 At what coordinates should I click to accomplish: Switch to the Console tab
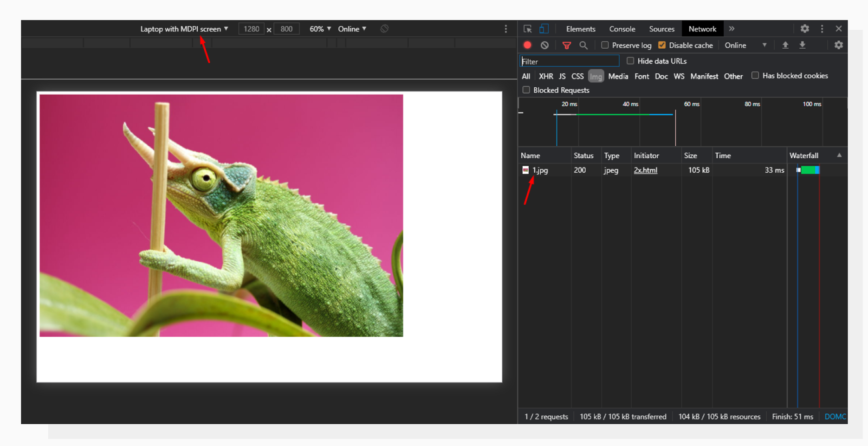(622, 28)
